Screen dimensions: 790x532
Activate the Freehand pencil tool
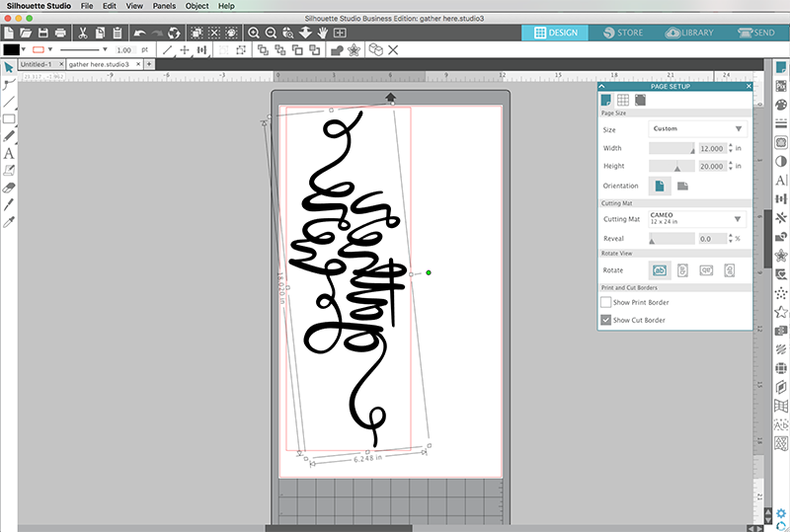coord(9,136)
